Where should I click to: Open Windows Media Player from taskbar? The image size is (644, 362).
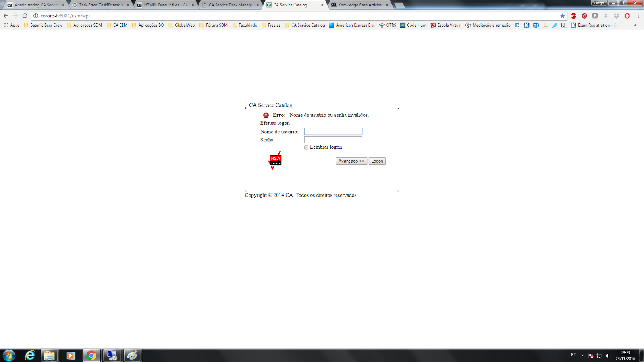click(x=71, y=355)
